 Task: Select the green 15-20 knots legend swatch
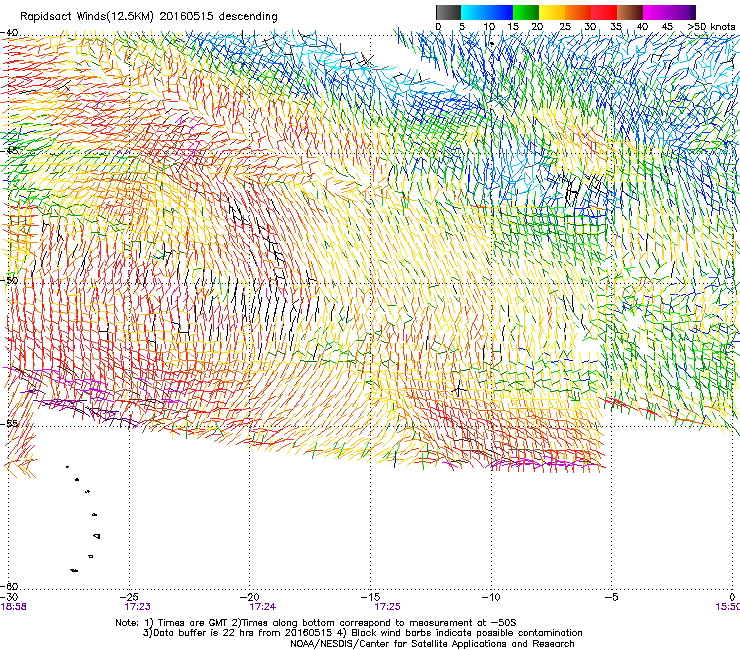pos(526,12)
